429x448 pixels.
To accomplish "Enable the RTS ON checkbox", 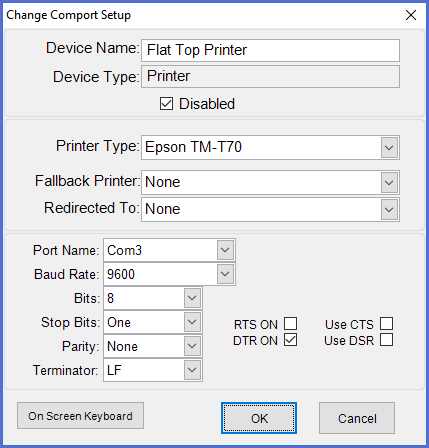I will (290, 324).
